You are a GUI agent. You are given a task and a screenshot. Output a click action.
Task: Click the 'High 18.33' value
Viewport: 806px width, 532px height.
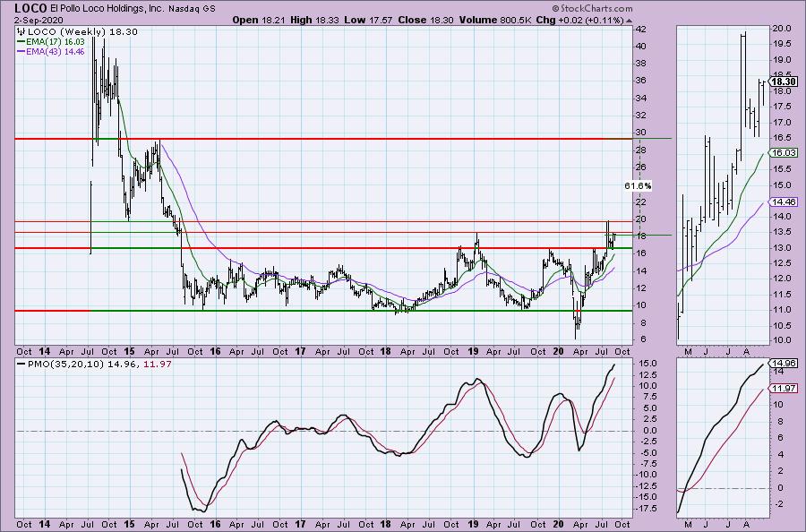[x=315, y=20]
